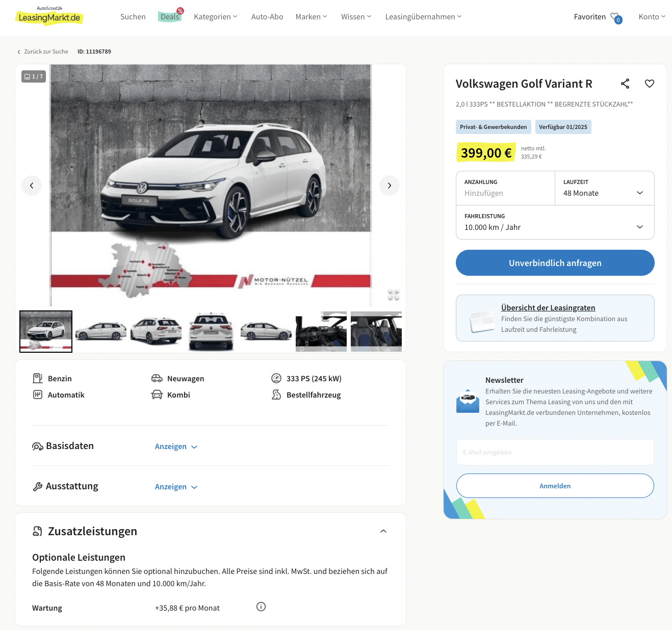The image size is (672, 630).
Task: Open the Deals navigation item
Action: click(170, 17)
